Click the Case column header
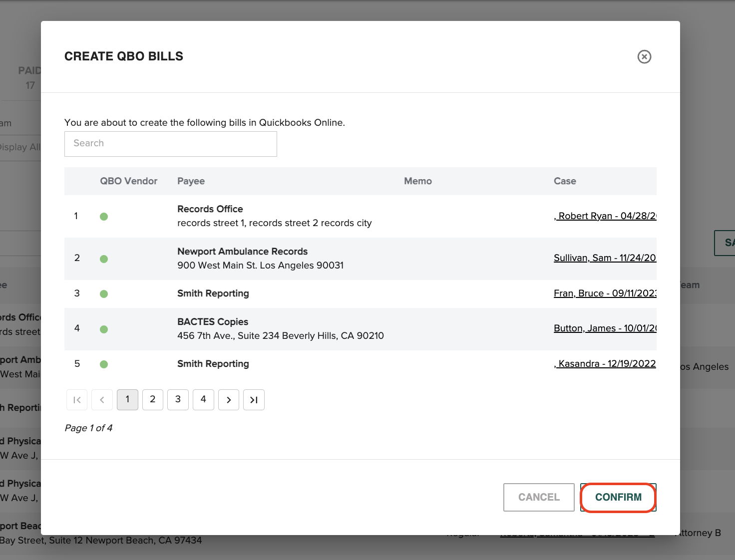 point(565,181)
